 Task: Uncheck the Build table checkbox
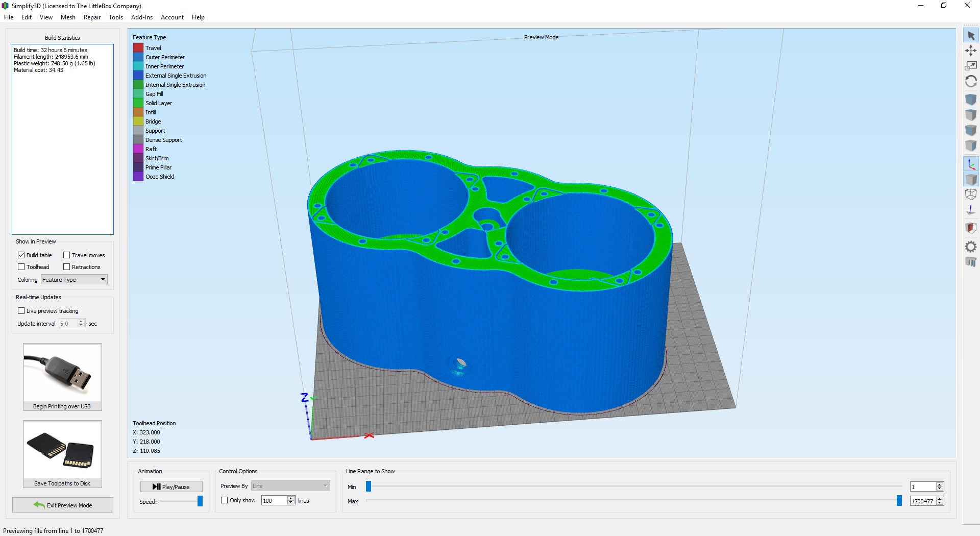(x=21, y=255)
